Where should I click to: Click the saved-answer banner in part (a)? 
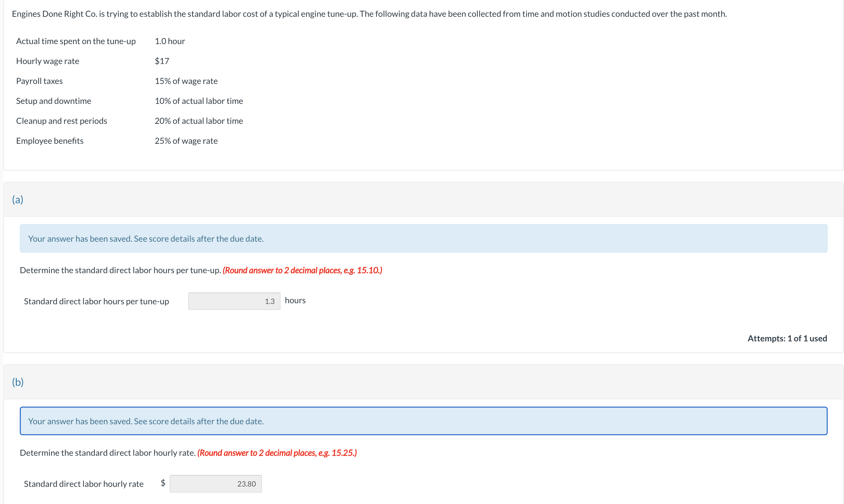click(423, 239)
